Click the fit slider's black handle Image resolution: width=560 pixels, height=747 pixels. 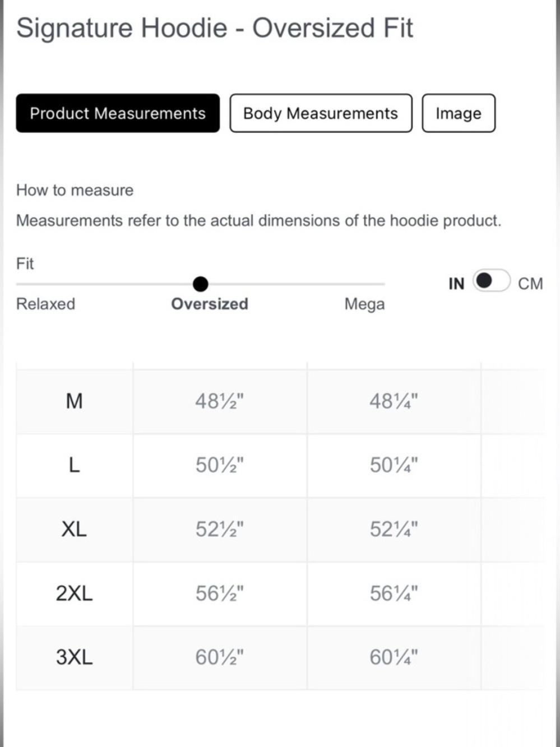(200, 284)
